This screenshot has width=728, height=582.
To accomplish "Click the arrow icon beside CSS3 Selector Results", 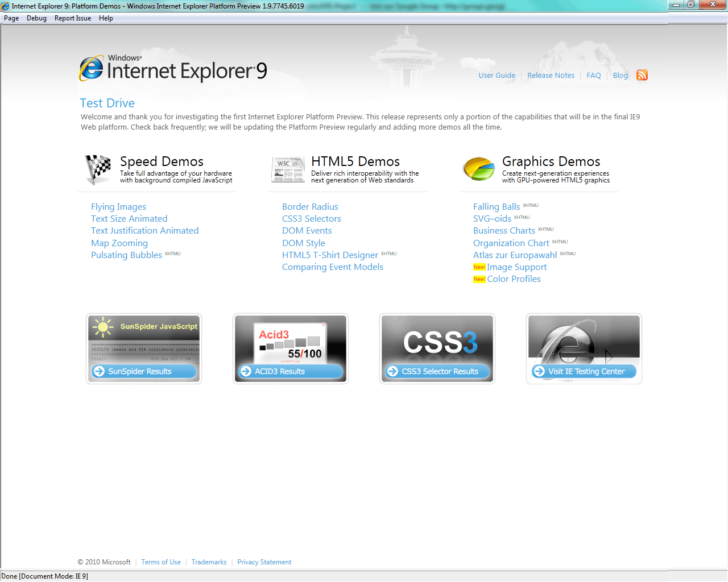I will click(392, 371).
